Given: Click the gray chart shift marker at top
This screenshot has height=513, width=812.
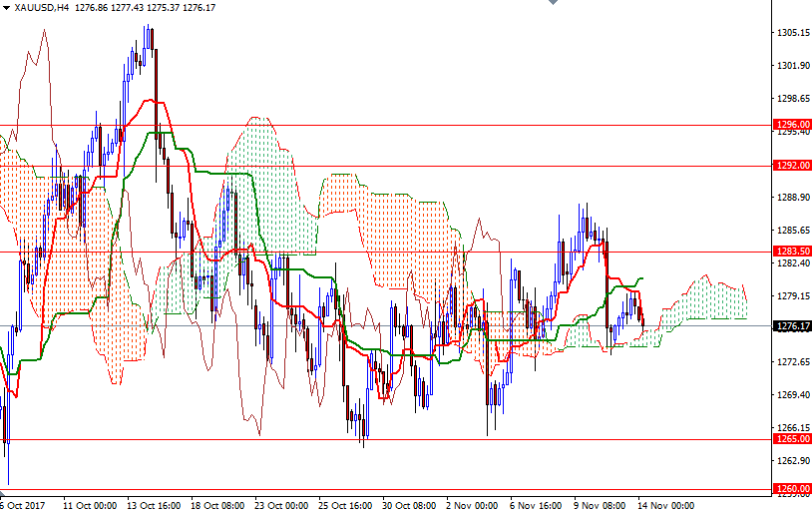Looking at the screenshot, I should pyautogui.click(x=553, y=2).
